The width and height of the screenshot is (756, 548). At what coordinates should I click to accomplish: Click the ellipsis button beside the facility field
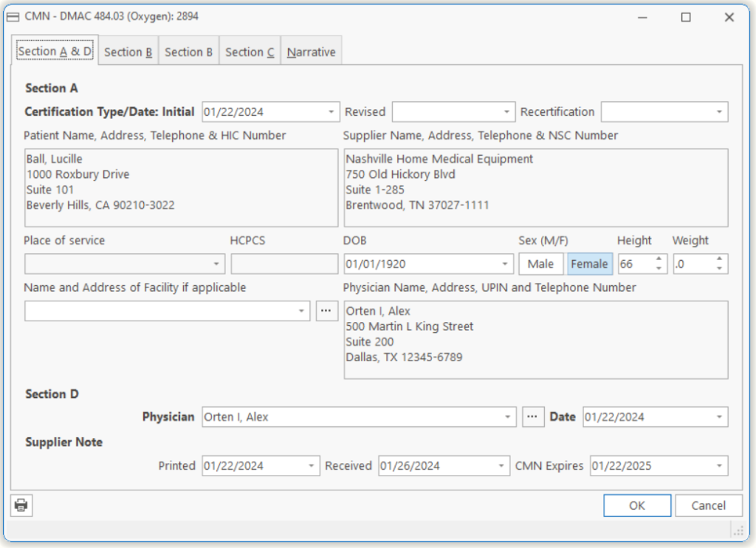coord(326,311)
